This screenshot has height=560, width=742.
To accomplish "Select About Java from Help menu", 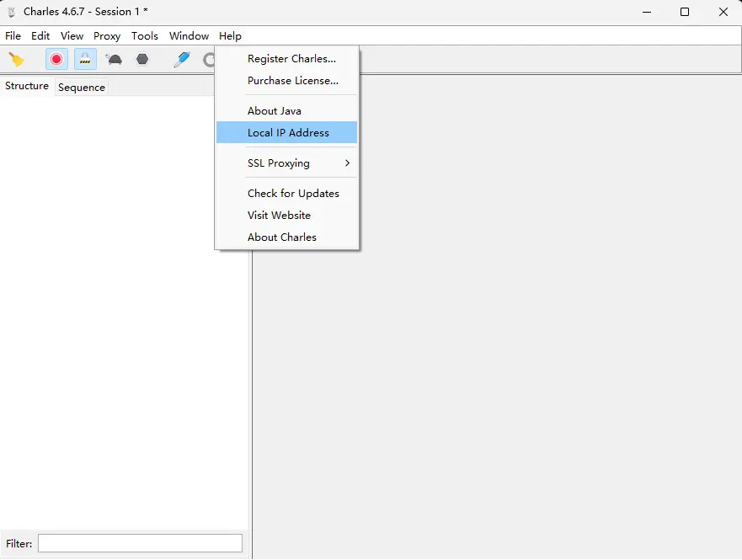I will [x=286, y=110].
